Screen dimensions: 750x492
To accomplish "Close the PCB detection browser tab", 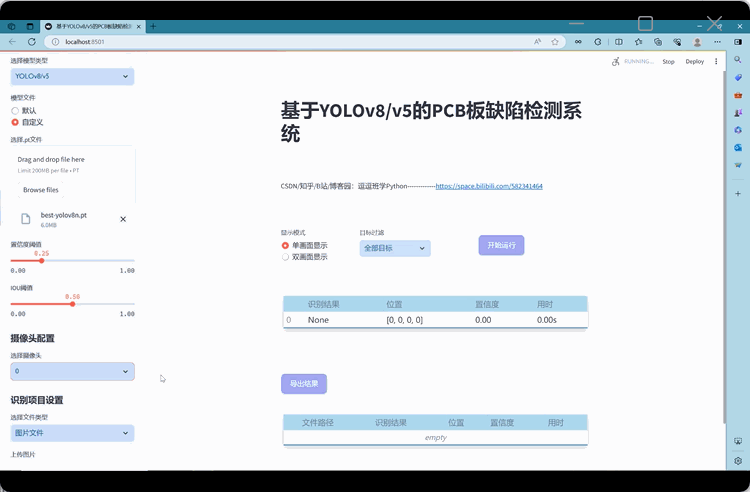I will pos(139,27).
